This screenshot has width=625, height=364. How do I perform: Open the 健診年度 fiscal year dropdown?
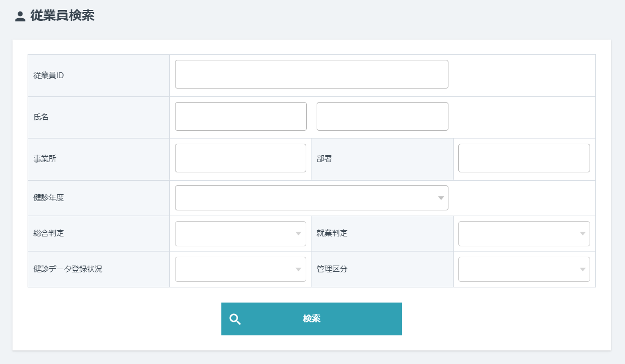(311, 197)
